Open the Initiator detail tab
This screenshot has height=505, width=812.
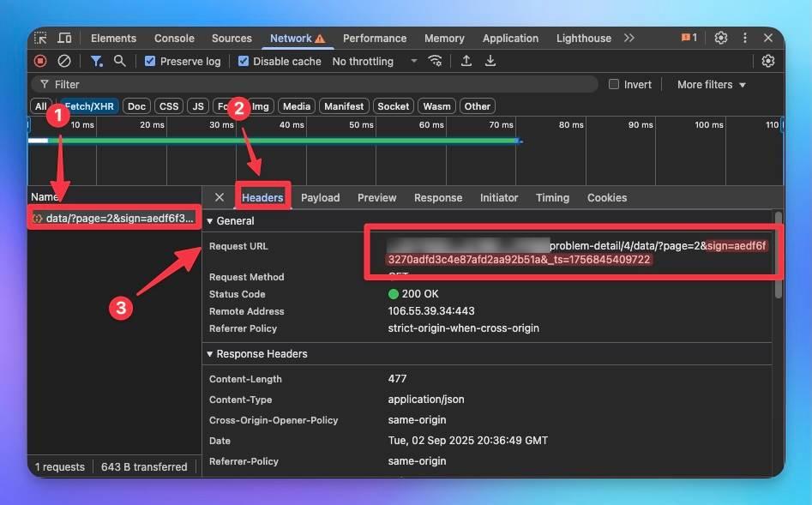(x=499, y=197)
